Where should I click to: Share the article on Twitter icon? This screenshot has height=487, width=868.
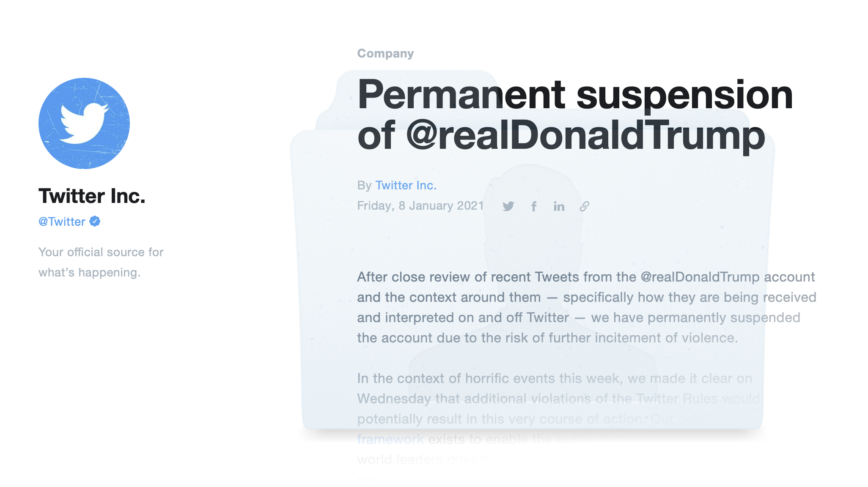tap(508, 206)
